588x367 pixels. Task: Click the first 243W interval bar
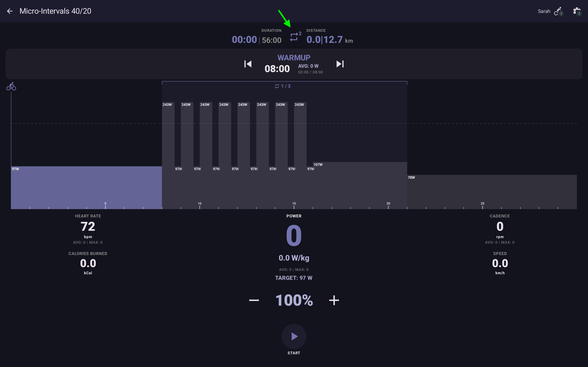(168, 155)
